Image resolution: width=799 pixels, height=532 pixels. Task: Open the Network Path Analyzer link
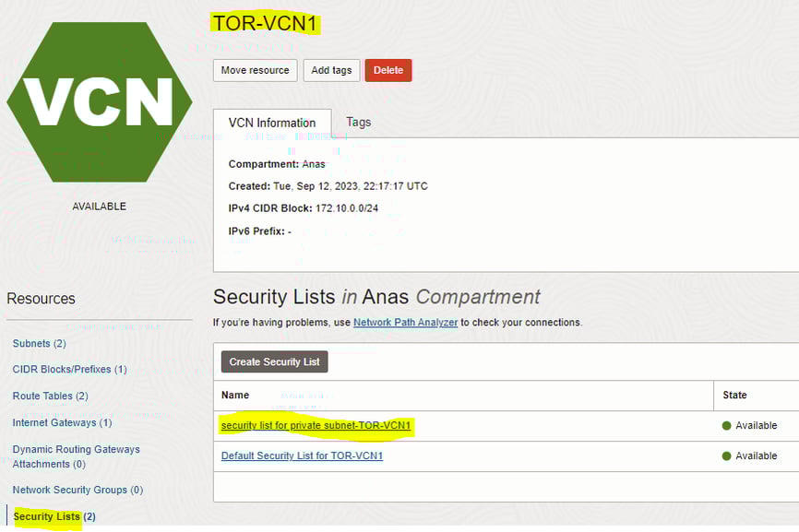click(x=406, y=323)
